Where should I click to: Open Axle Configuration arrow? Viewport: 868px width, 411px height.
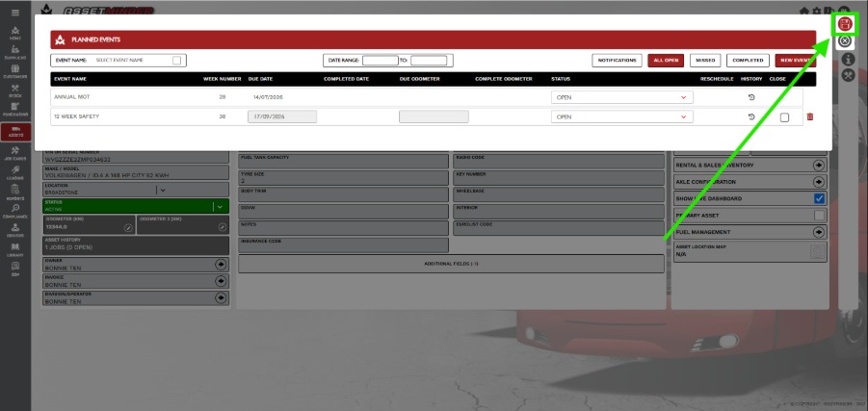(819, 182)
